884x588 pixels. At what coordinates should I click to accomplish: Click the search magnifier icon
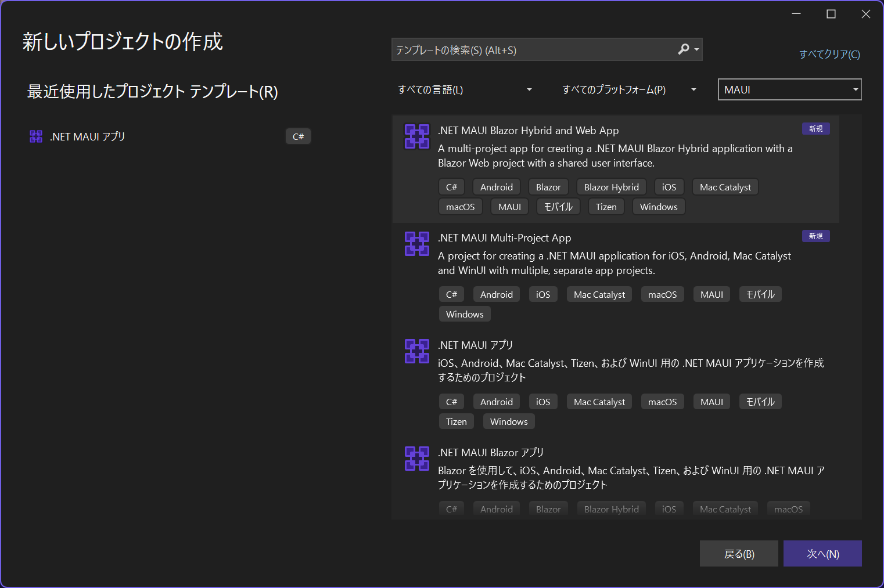pos(684,49)
